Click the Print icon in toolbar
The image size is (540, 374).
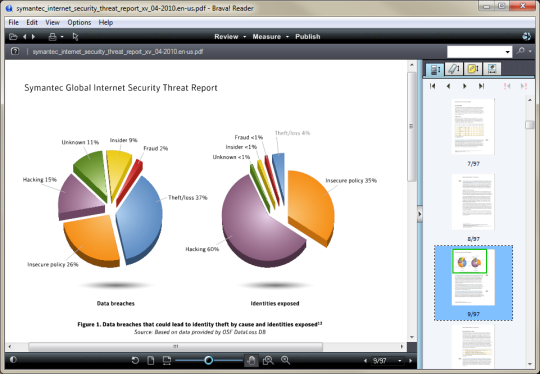(x=52, y=37)
